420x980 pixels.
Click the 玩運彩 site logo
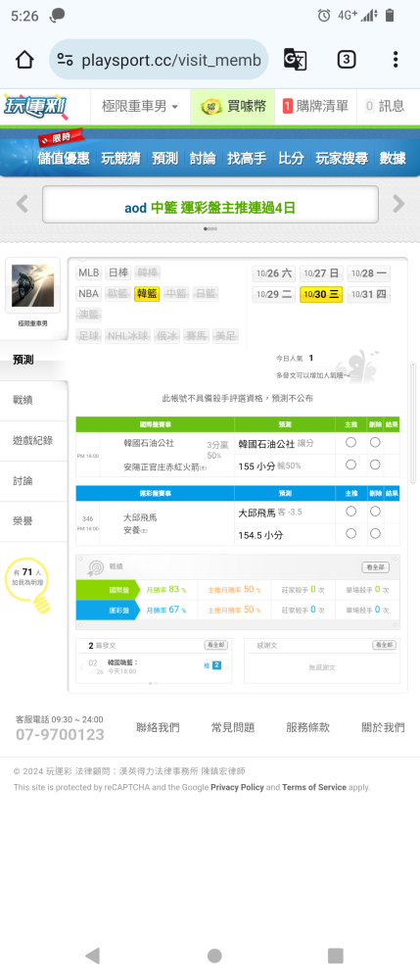(x=35, y=106)
